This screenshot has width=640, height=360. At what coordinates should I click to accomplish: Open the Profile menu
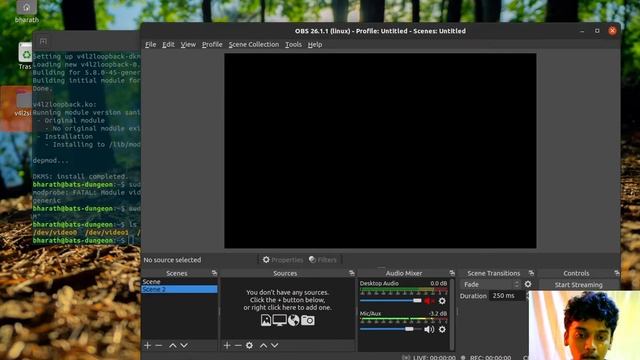pos(212,44)
